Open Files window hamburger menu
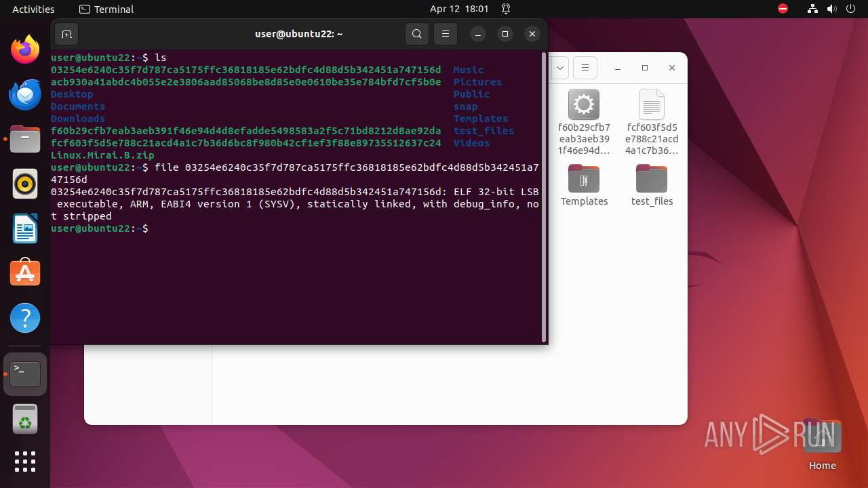Screen dimensions: 868x488 point(585,68)
